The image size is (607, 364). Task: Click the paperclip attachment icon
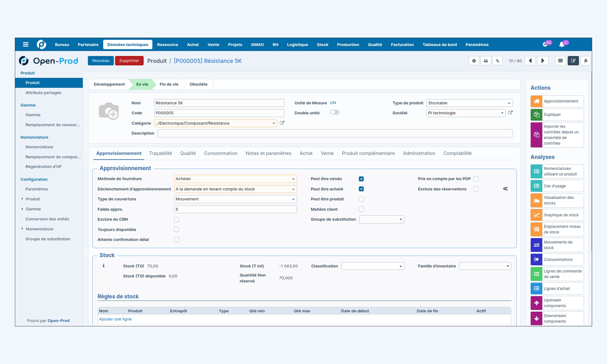[497, 61]
